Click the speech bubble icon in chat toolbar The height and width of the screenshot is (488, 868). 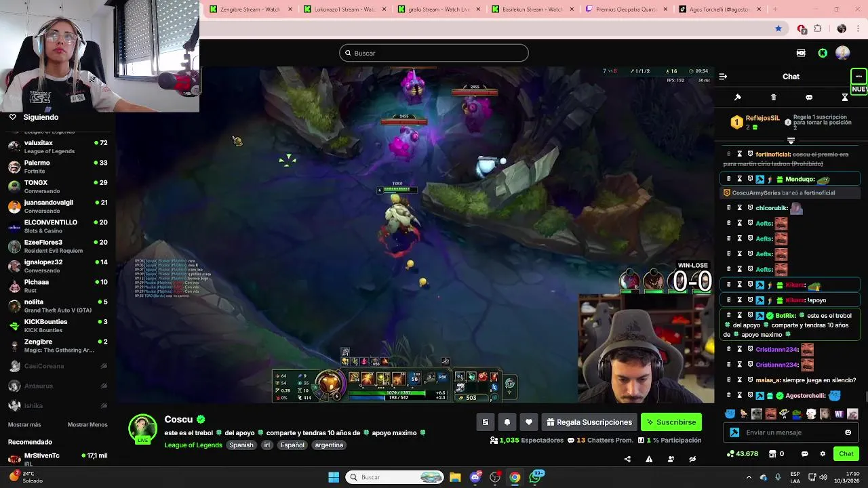(x=809, y=98)
